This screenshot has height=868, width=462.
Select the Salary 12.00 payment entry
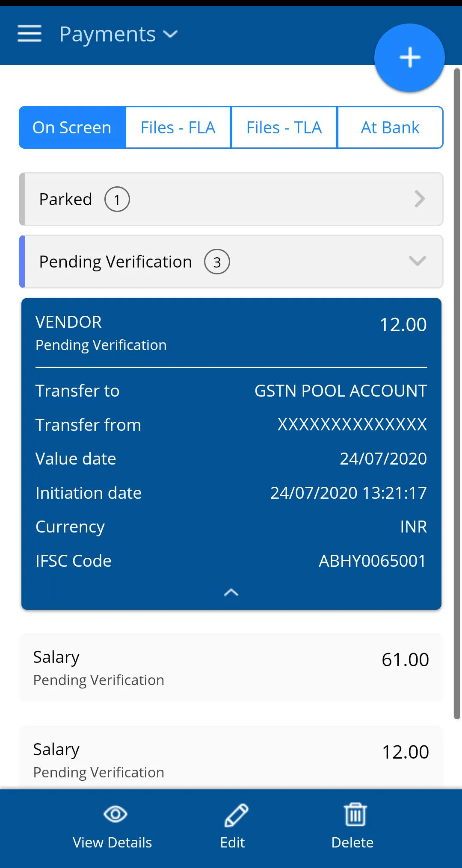click(x=231, y=759)
